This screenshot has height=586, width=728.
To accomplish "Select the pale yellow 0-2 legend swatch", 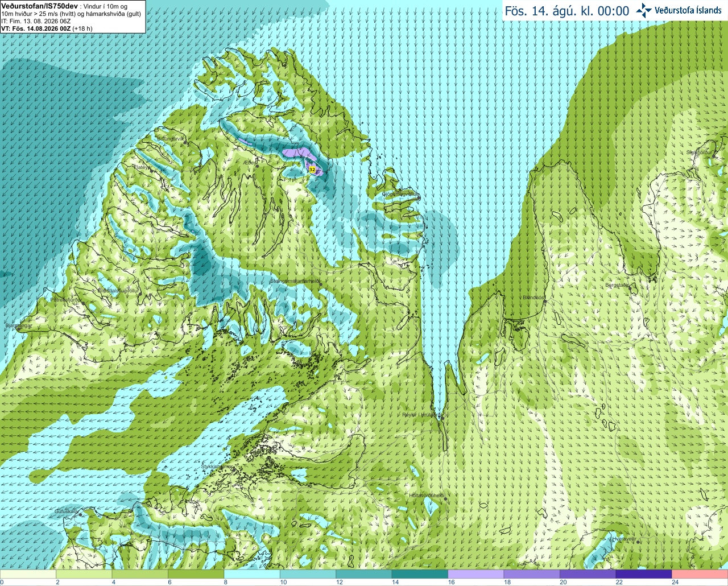I will (28, 574).
